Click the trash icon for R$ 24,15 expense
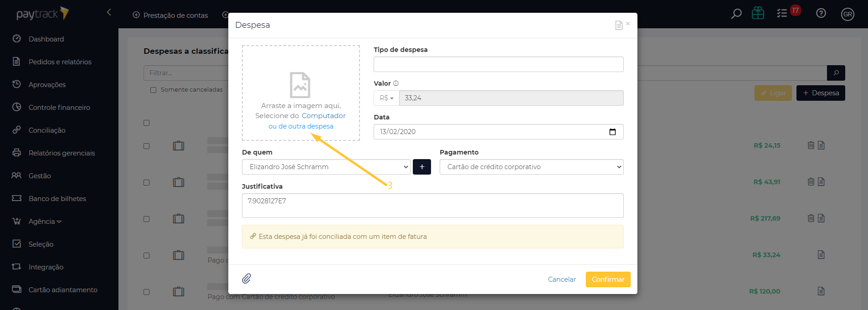This screenshot has width=868, height=310. [811, 145]
